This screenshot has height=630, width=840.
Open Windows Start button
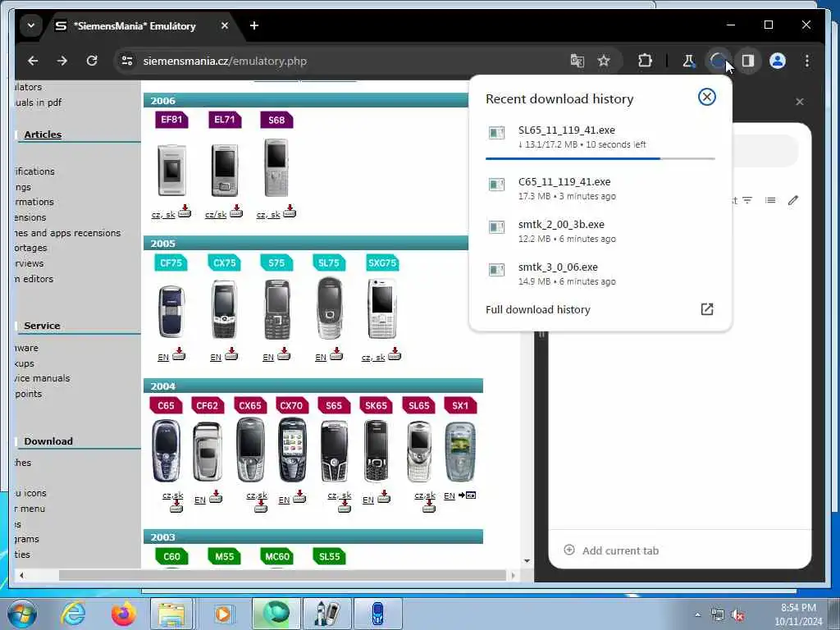pos(21,614)
